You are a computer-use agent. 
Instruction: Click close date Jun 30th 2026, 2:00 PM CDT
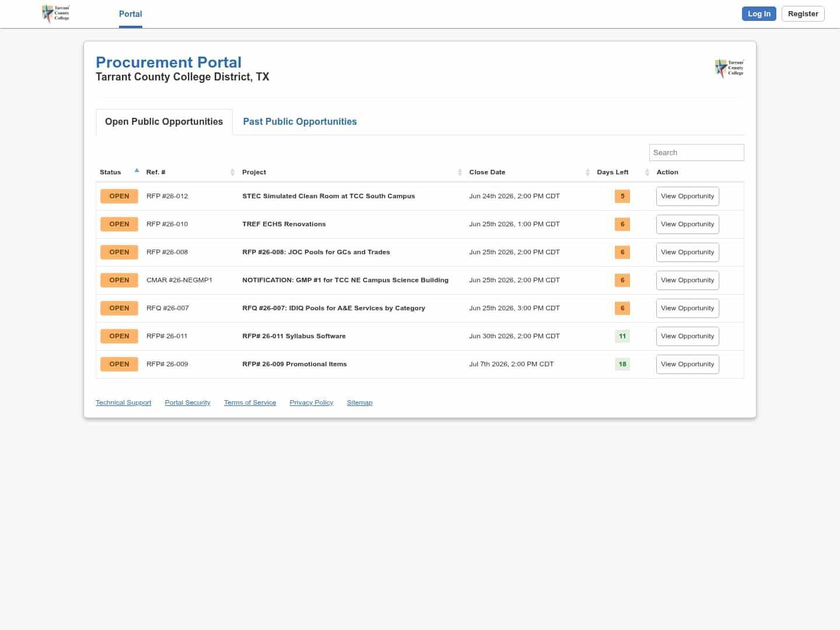[x=514, y=337]
